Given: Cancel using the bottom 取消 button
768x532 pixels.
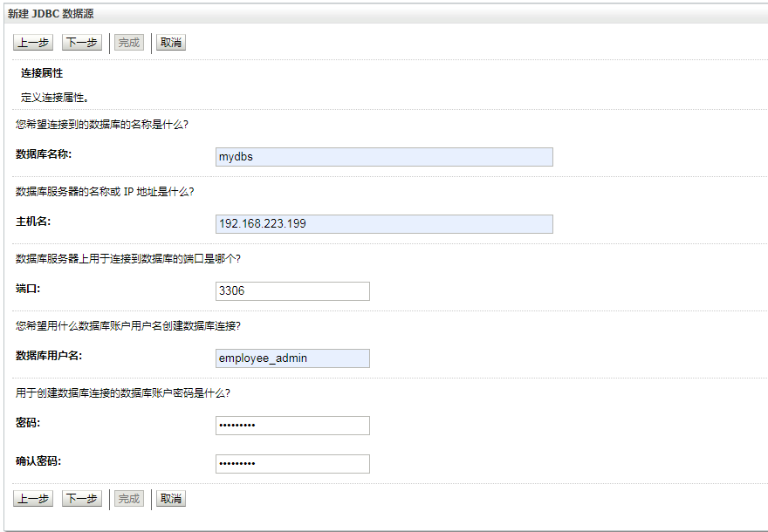Looking at the screenshot, I should click(171, 499).
